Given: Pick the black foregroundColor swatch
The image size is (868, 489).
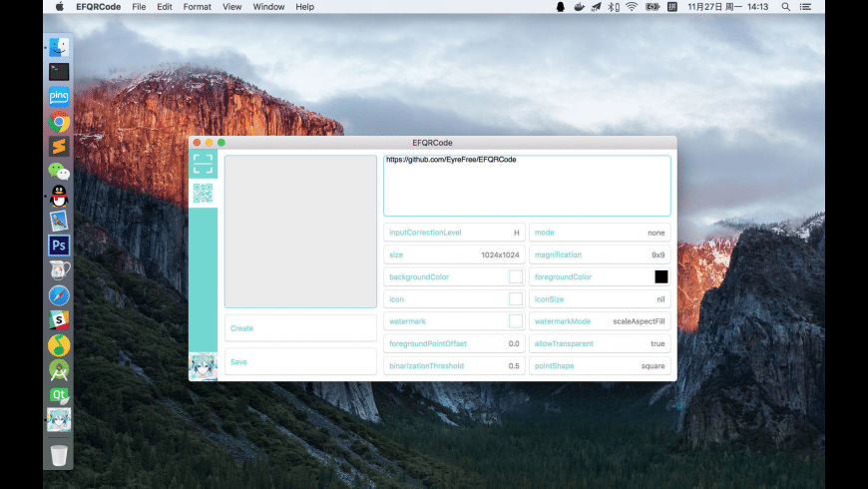Looking at the screenshot, I should pyautogui.click(x=660, y=276).
